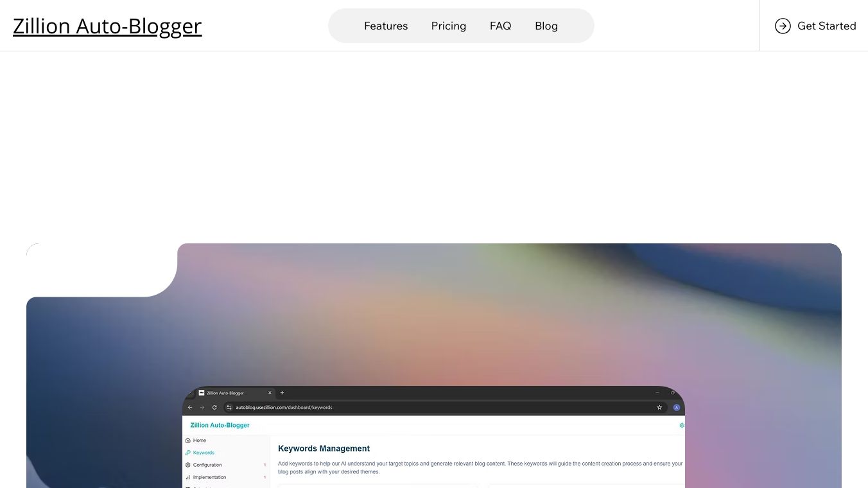Click the Implementation bar-chart icon in the sidebar

pyautogui.click(x=188, y=477)
